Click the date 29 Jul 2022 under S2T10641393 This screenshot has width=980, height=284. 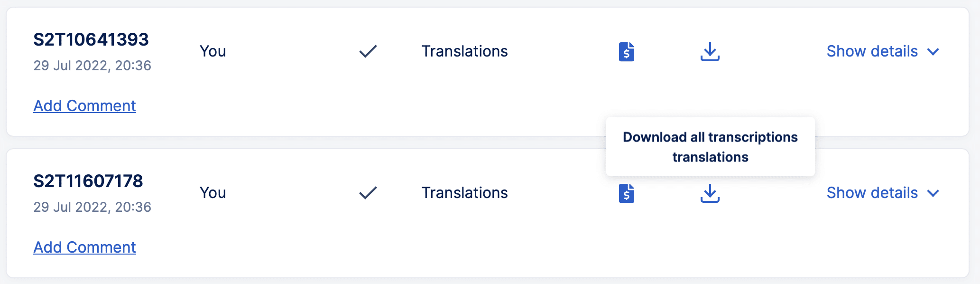[x=92, y=66]
